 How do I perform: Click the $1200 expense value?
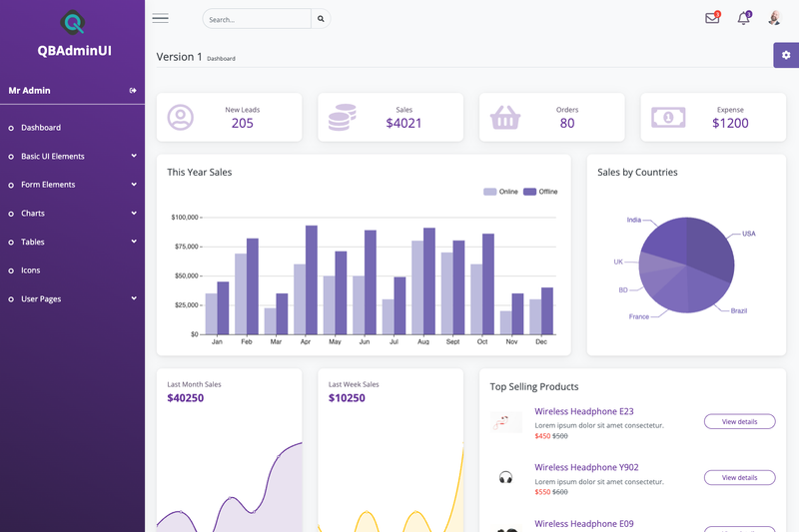click(x=730, y=123)
